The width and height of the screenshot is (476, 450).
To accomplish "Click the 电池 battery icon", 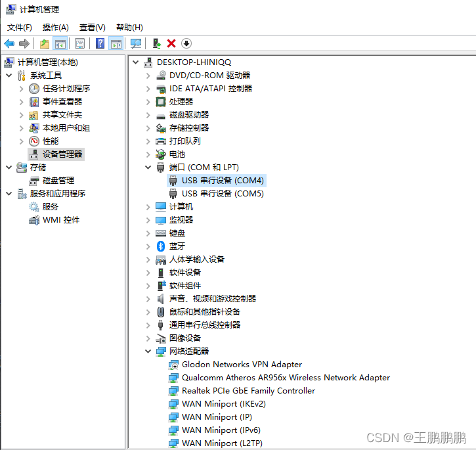I will (161, 154).
